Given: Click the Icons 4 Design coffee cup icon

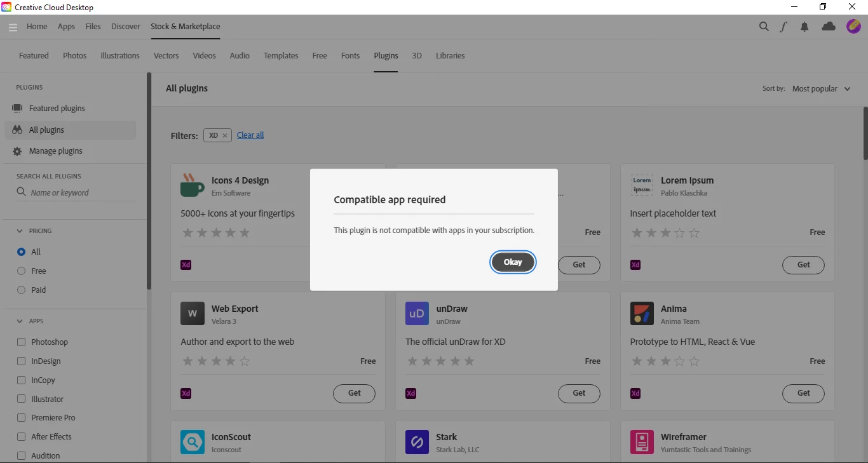Looking at the screenshot, I should coord(193,185).
